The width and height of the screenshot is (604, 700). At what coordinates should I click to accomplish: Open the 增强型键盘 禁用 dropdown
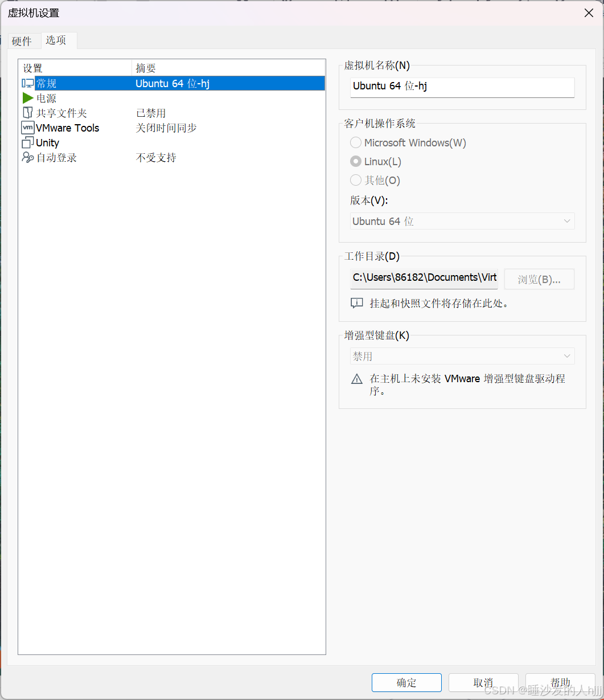[x=462, y=356]
